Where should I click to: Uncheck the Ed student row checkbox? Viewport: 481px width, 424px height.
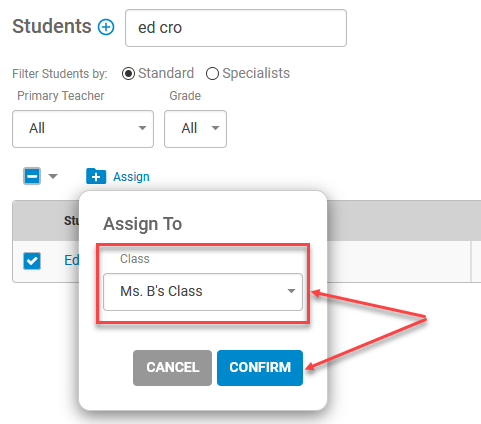pyautogui.click(x=32, y=261)
